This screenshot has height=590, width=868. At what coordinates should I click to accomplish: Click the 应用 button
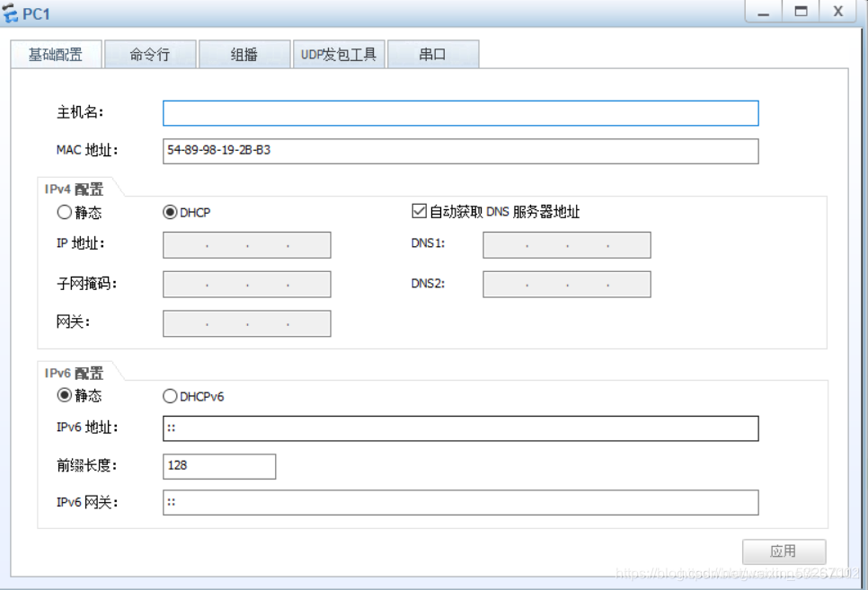784,551
